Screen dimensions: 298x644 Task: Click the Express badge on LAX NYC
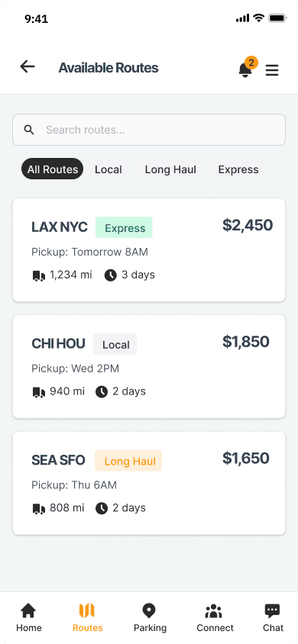click(124, 228)
